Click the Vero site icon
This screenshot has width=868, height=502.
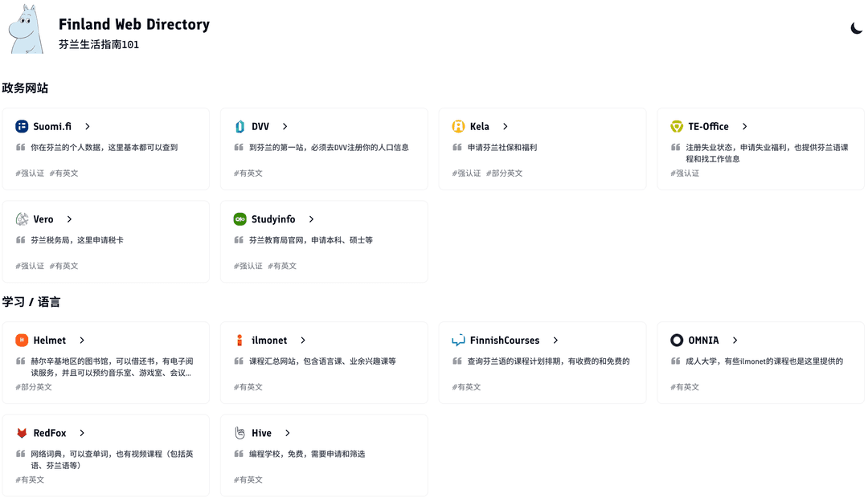coord(22,219)
